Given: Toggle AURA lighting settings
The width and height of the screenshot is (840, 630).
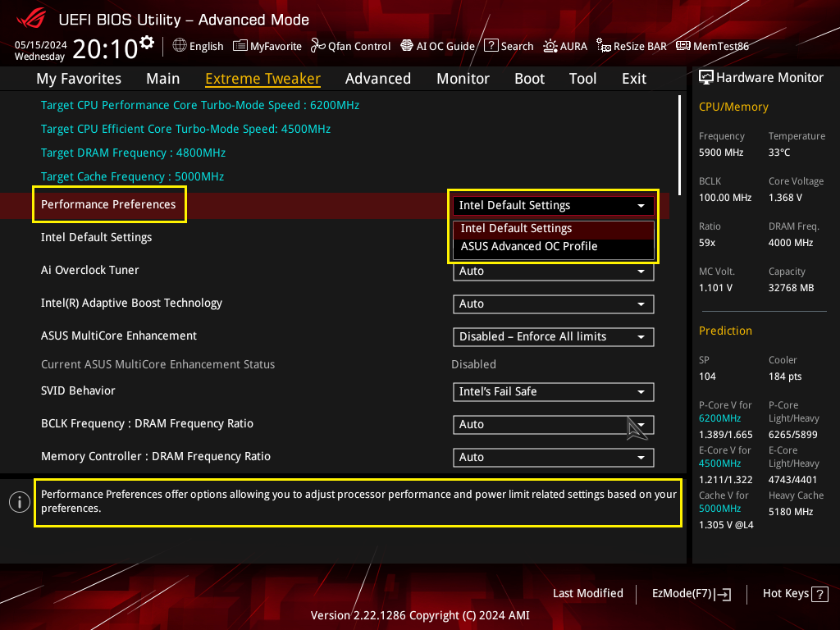Looking at the screenshot, I should pos(566,47).
